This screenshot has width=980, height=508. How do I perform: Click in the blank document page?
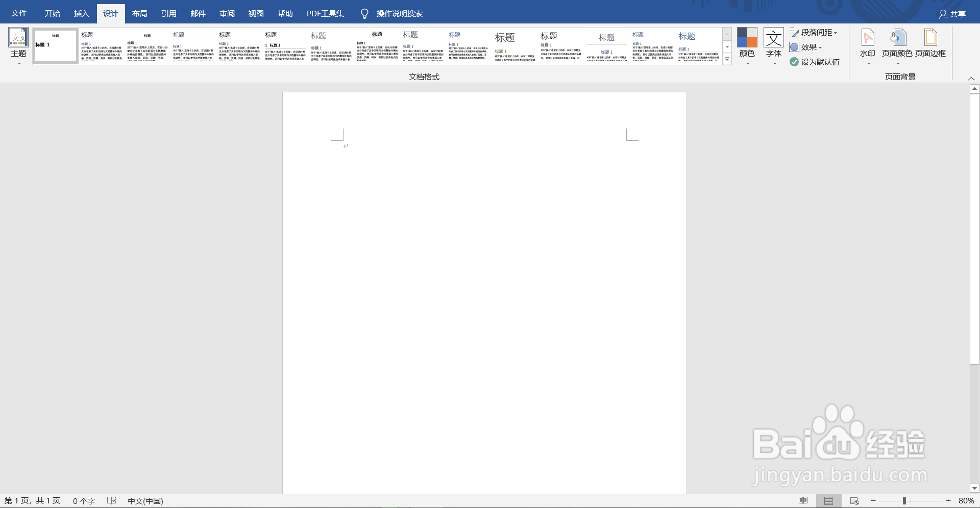484,293
